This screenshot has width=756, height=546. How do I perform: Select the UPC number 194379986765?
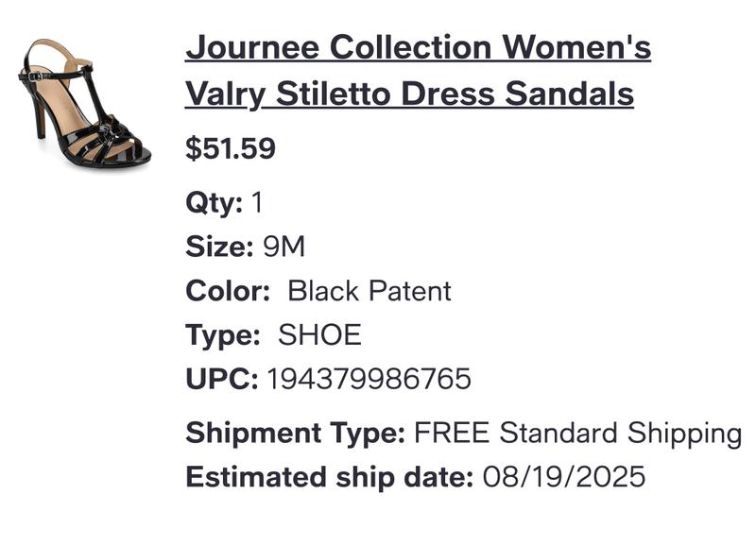(369, 379)
